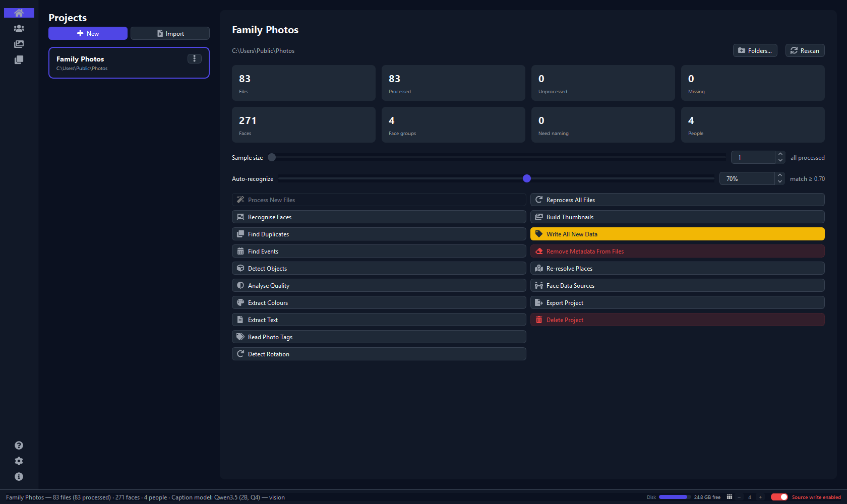This screenshot has height=504, width=847.
Task: Run Recognise Faces
Action: [x=379, y=217]
